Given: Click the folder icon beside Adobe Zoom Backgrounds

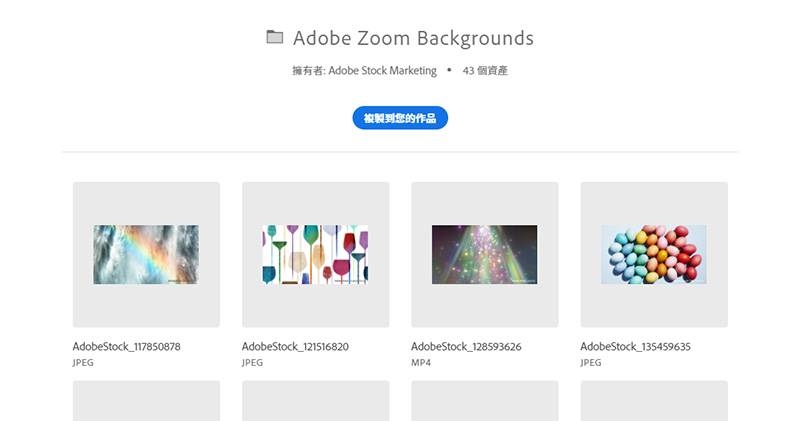Looking at the screenshot, I should point(274,37).
